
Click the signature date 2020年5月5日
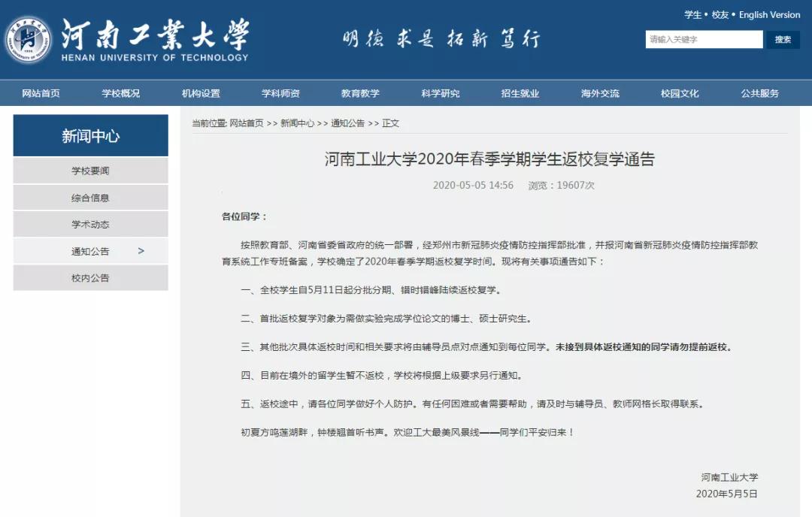pos(726,494)
